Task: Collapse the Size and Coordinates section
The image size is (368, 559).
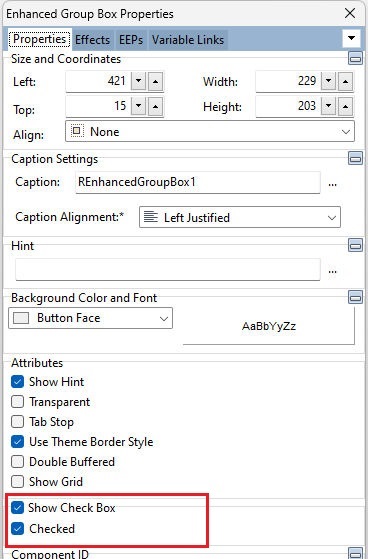Action: click(x=355, y=58)
